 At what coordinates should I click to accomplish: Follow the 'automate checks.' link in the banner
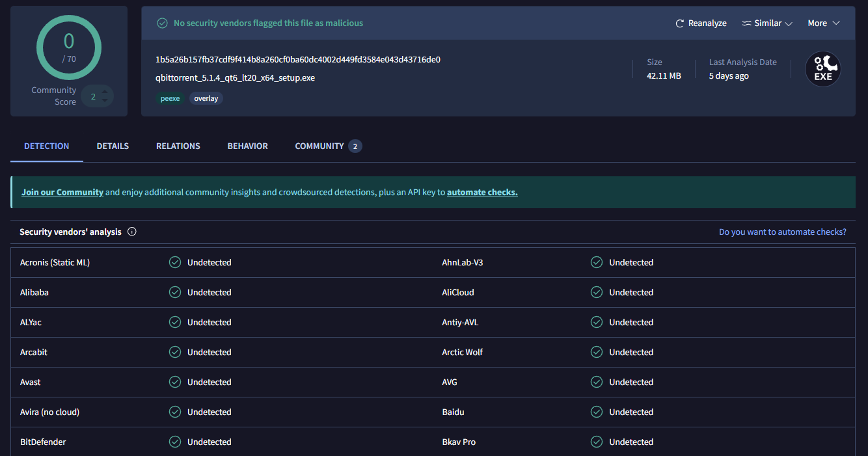482,193
